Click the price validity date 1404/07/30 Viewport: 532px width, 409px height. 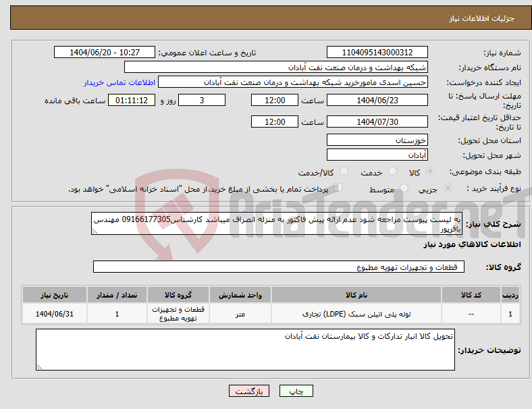(x=377, y=121)
